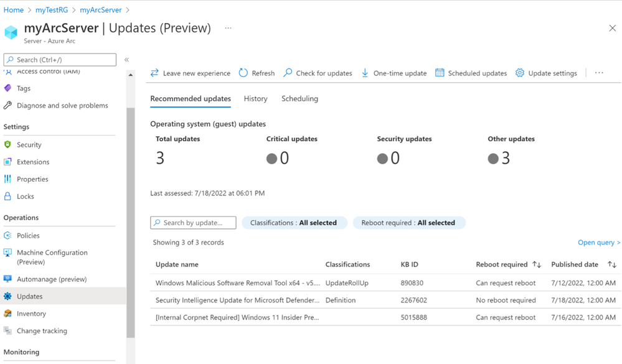Click KB ID 890830 cell
This screenshot has width=622, height=364.
coord(412,282)
